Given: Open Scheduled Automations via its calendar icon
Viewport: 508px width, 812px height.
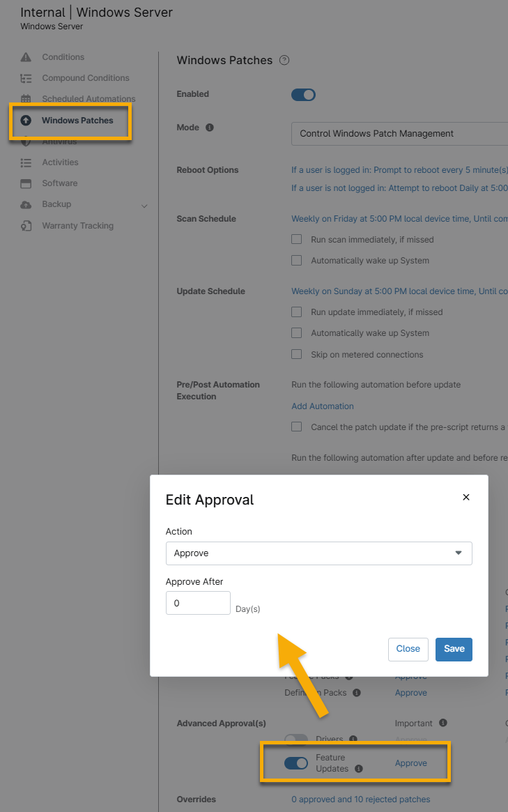Looking at the screenshot, I should click(25, 98).
